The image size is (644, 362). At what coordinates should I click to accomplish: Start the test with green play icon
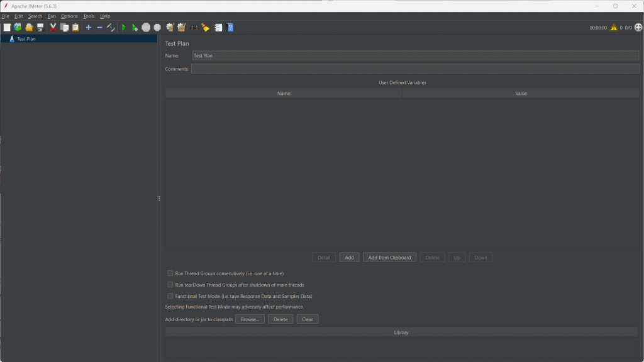tap(124, 28)
